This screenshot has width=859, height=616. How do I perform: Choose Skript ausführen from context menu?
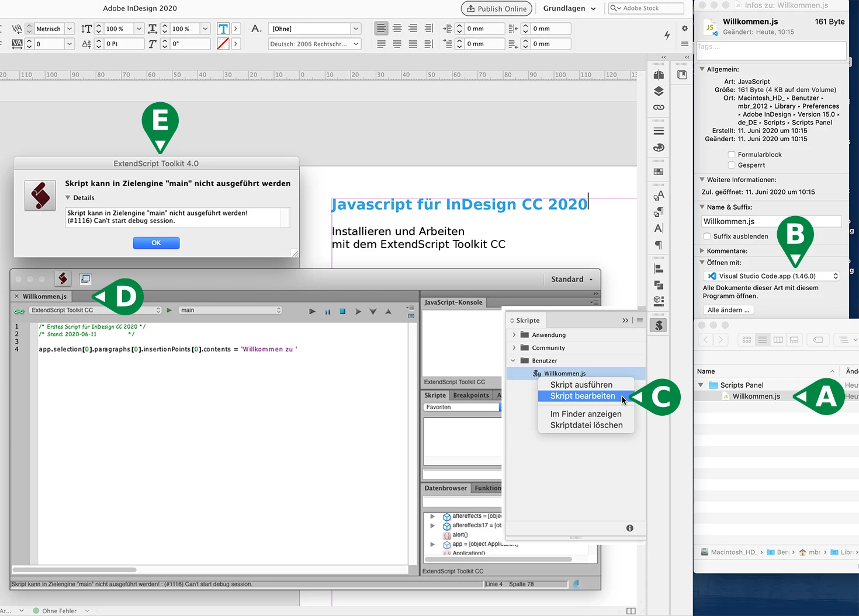[x=586, y=385]
